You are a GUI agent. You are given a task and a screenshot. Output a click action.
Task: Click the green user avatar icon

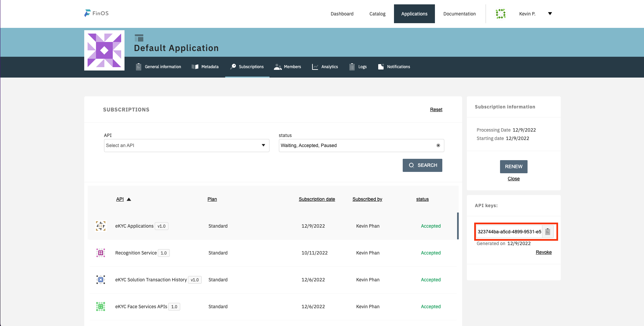click(500, 14)
